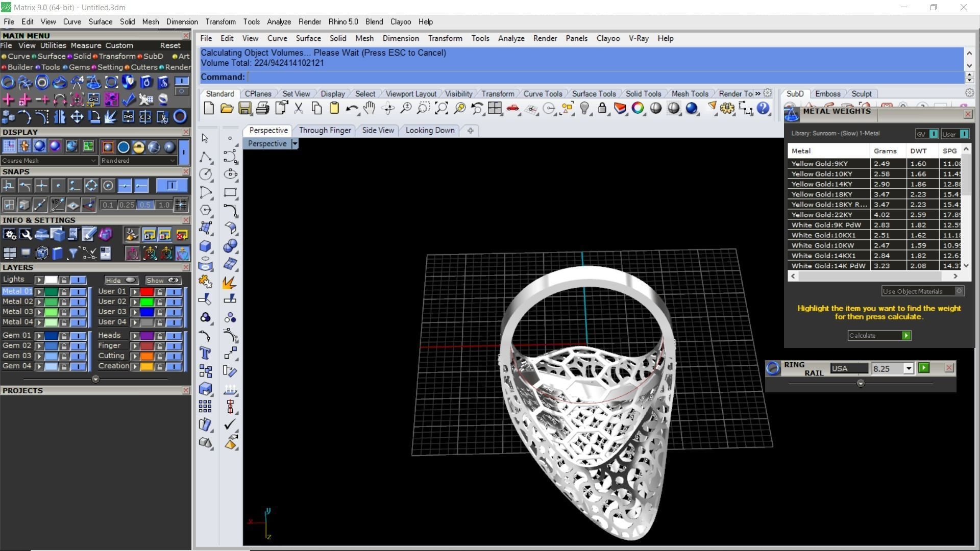Click the Undo arrow icon
This screenshot has width=980, height=551.
352,108
